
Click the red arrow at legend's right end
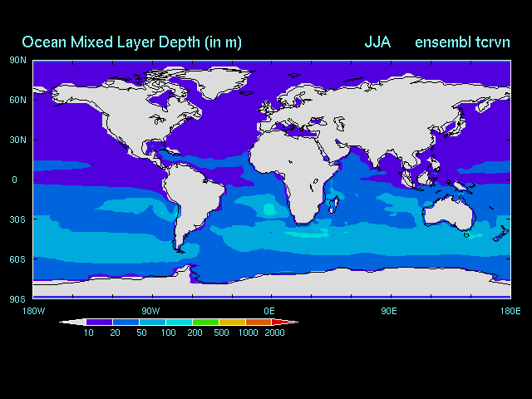point(284,322)
